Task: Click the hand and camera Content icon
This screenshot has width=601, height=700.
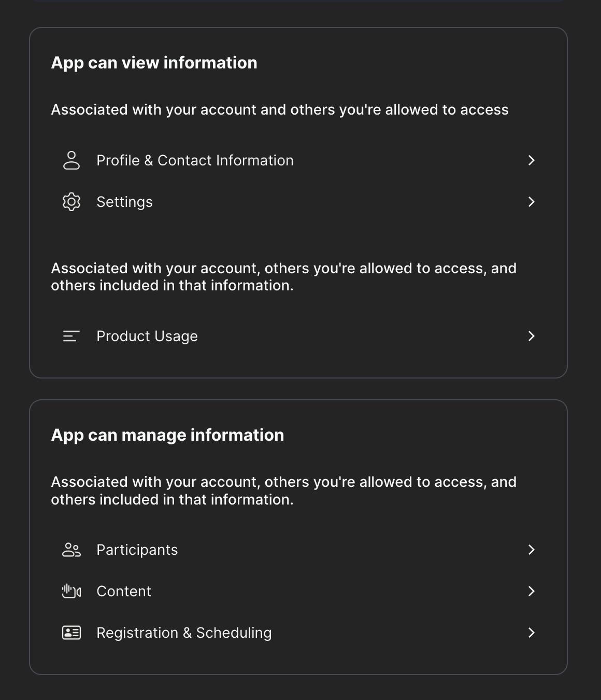Action: click(x=71, y=591)
